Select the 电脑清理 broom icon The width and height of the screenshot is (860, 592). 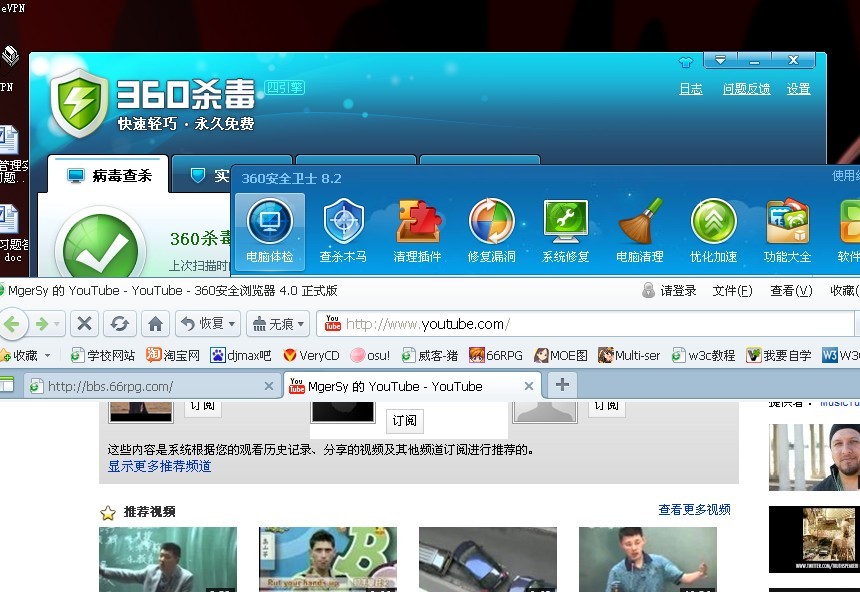(640, 232)
